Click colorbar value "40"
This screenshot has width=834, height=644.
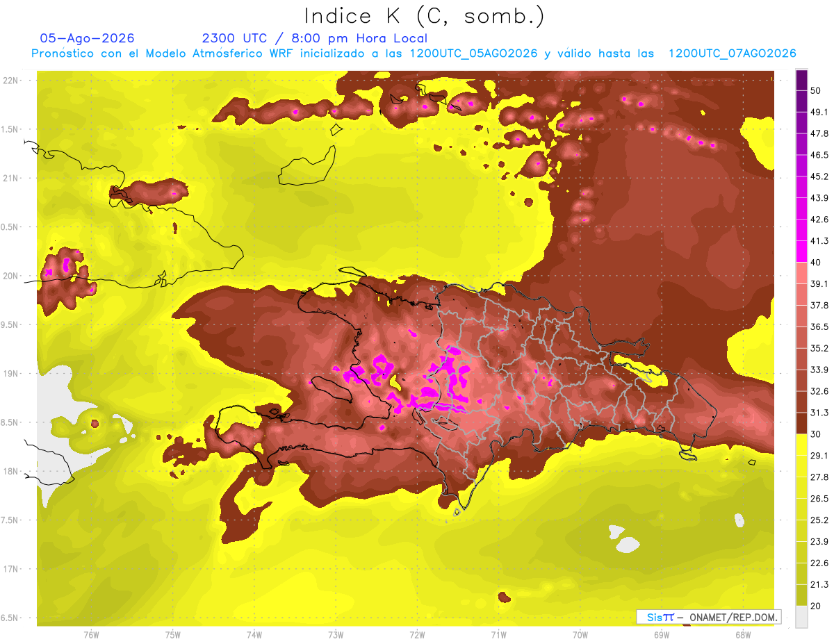pos(817,263)
